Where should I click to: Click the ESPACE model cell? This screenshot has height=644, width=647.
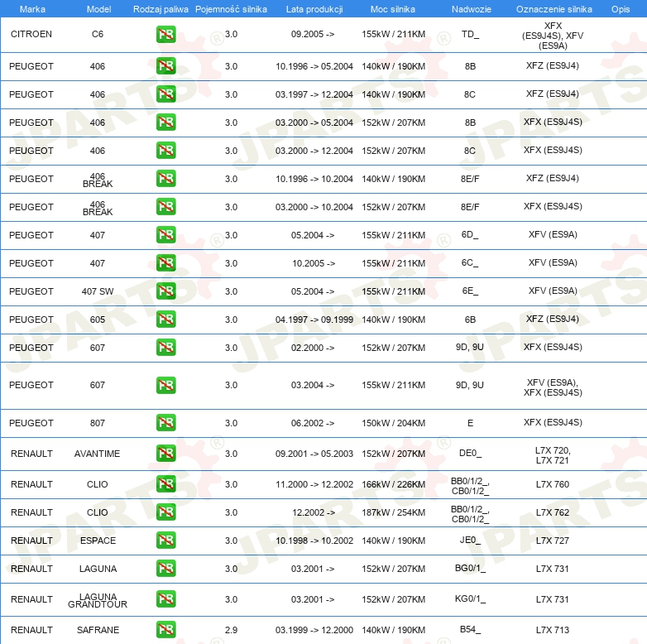(x=98, y=541)
